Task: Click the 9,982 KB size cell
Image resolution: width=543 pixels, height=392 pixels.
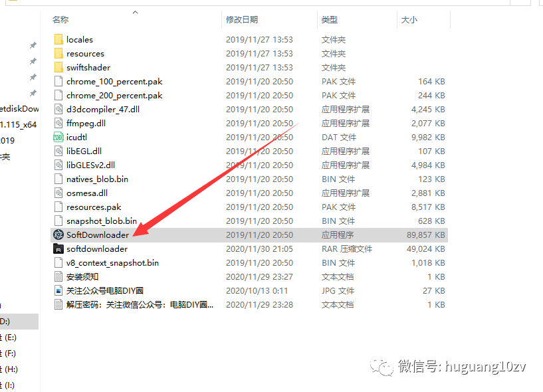Action: [x=428, y=137]
